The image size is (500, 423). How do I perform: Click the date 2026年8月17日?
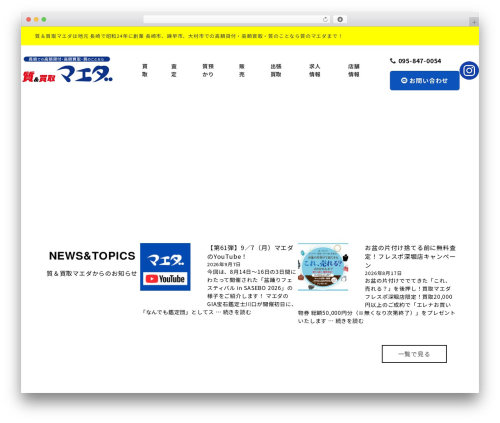point(383,273)
